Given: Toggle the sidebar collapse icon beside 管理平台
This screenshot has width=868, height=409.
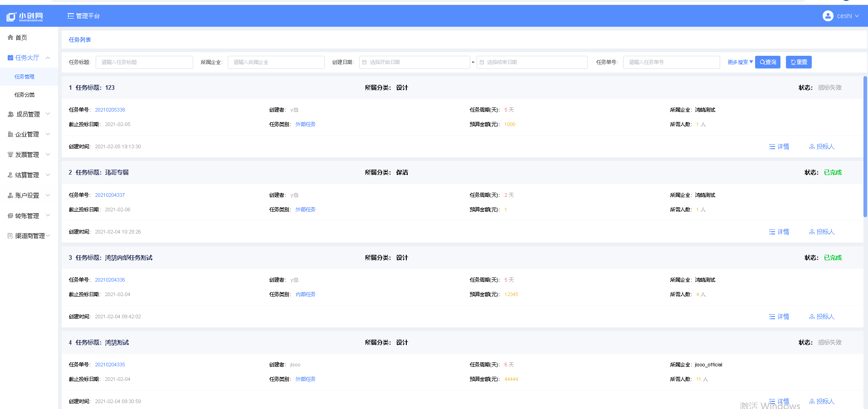Looking at the screenshot, I should coord(70,16).
